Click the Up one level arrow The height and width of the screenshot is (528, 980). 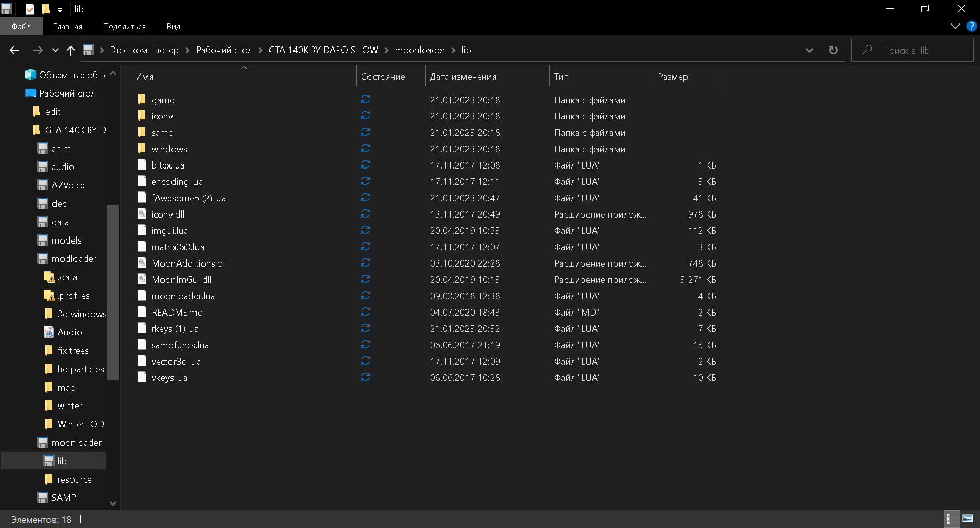[71, 50]
